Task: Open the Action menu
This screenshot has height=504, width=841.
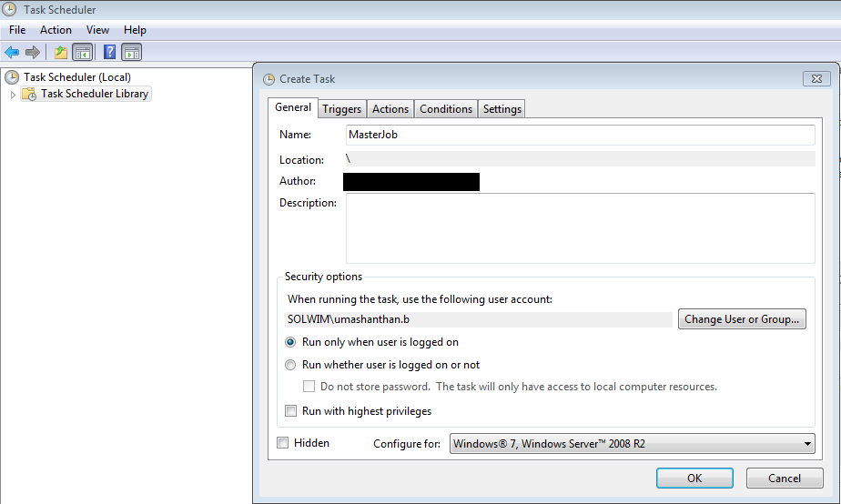Action: click(56, 30)
